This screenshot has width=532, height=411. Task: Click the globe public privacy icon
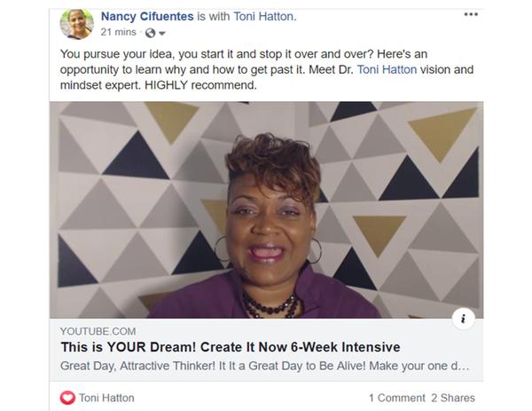(150, 33)
